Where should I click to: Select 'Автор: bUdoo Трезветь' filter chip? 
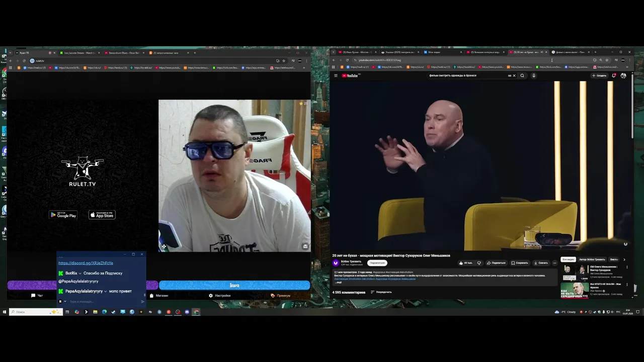[592, 259]
